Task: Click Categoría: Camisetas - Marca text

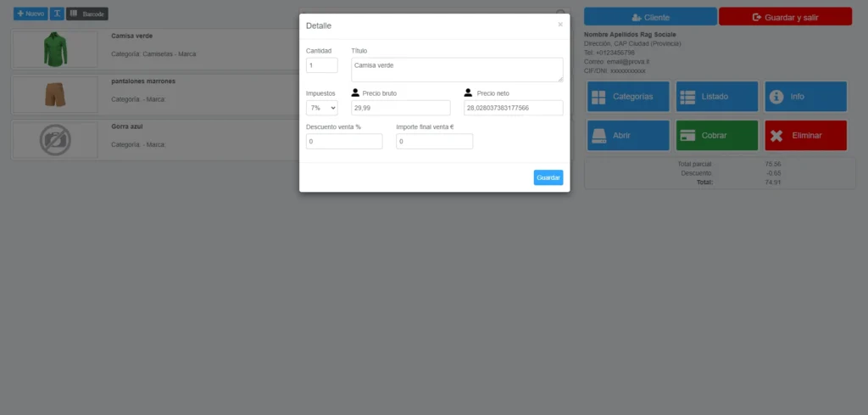Action: (x=154, y=54)
